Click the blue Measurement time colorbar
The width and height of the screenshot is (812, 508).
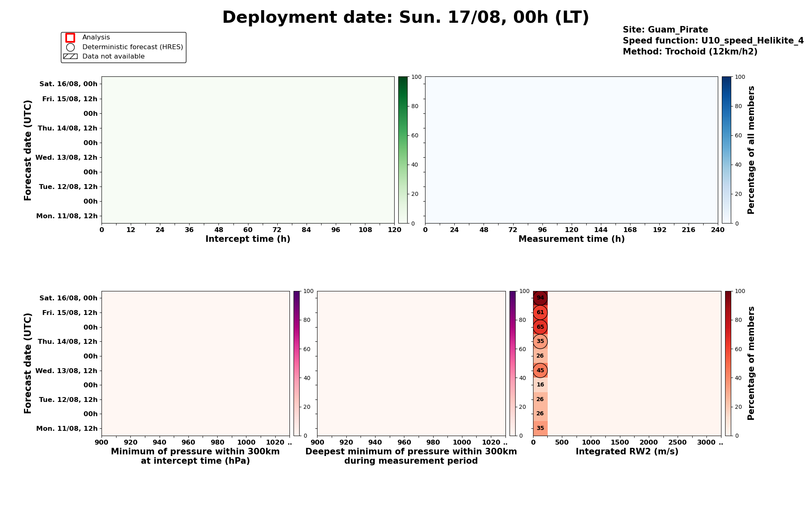(726, 150)
